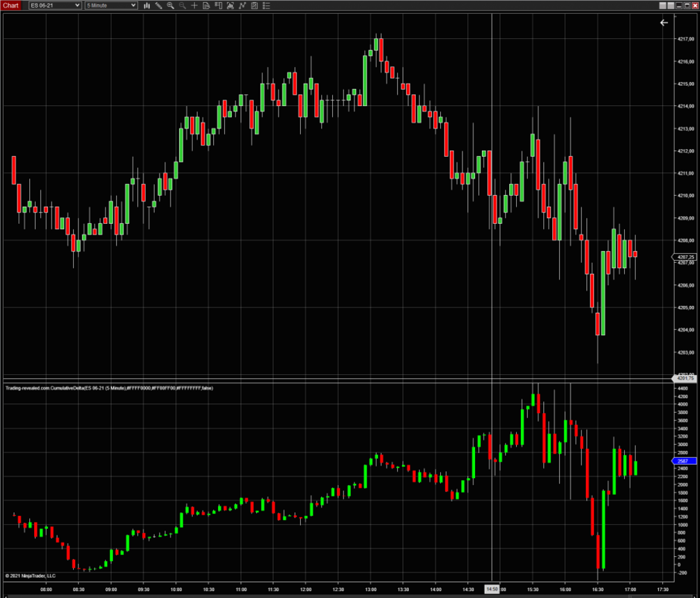The height and width of the screenshot is (598, 700).
Task: Select the crosshair cursor icon
Action: tap(194, 6)
